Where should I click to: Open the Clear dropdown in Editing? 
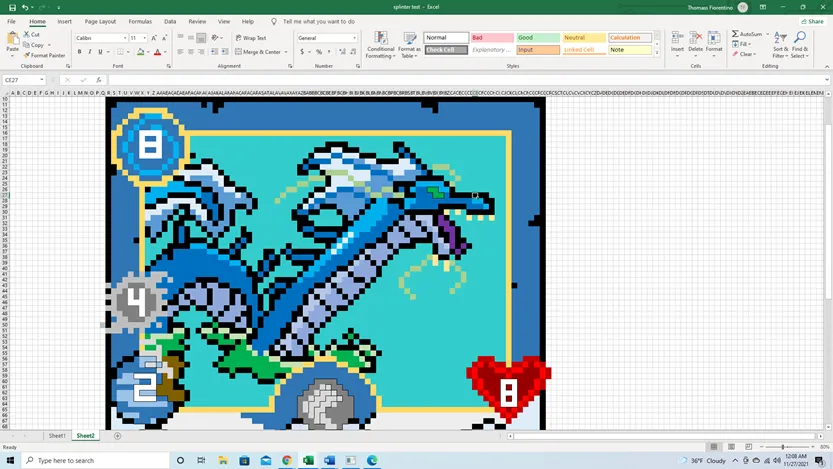(x=745, y=54)
